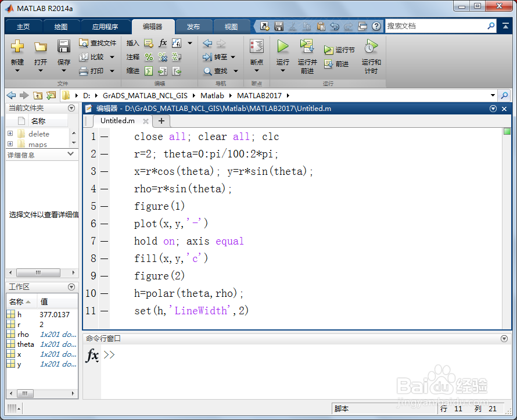Click the switch windows icon in quick access
This screenshot has width=517, height=420.
pos(362,26)
